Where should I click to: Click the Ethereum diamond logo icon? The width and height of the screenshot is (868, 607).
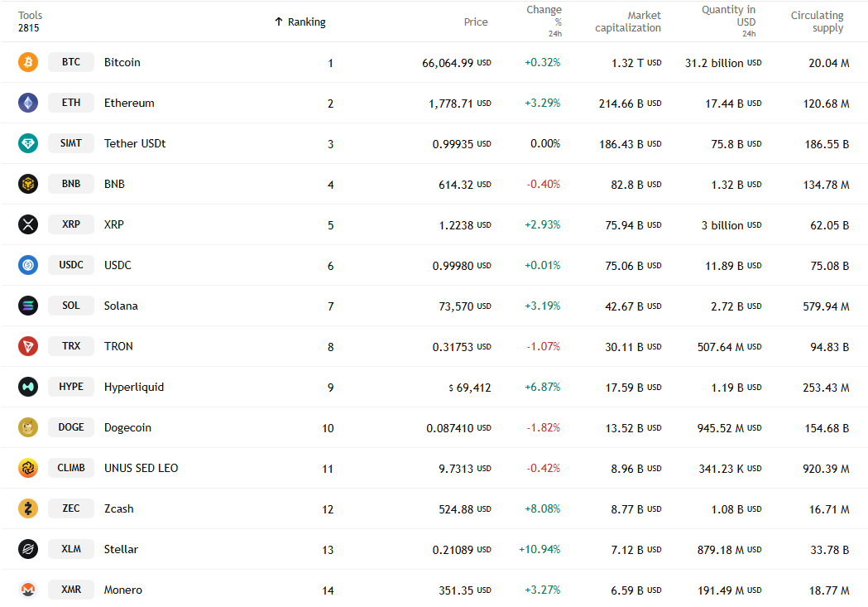click(28, 103)
